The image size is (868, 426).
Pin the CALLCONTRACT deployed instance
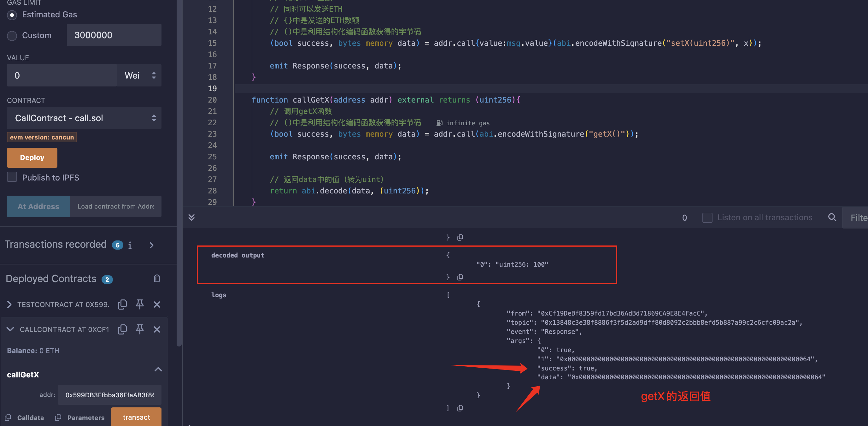coord(140,329)
